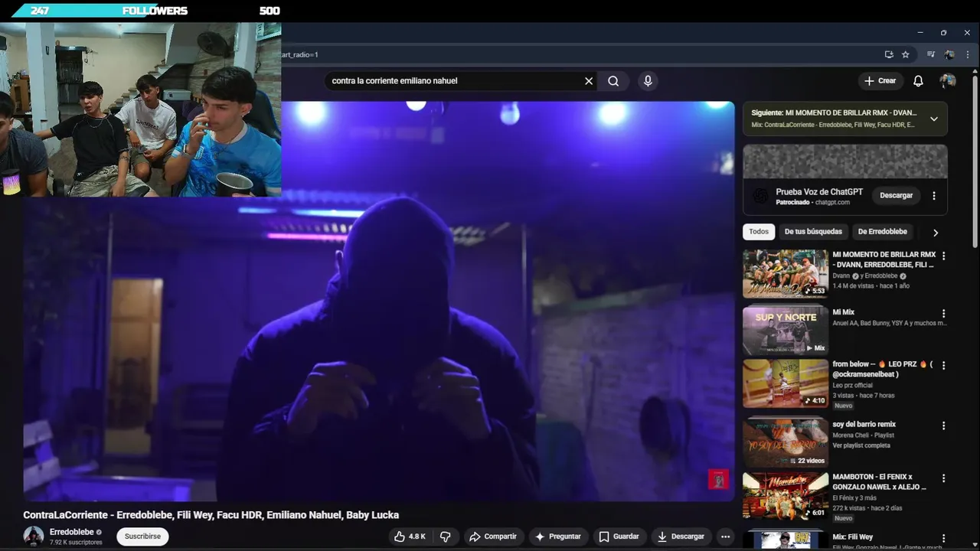Open the Mi Mix thumbnail
Screen dimensions: 980x551
785,331
